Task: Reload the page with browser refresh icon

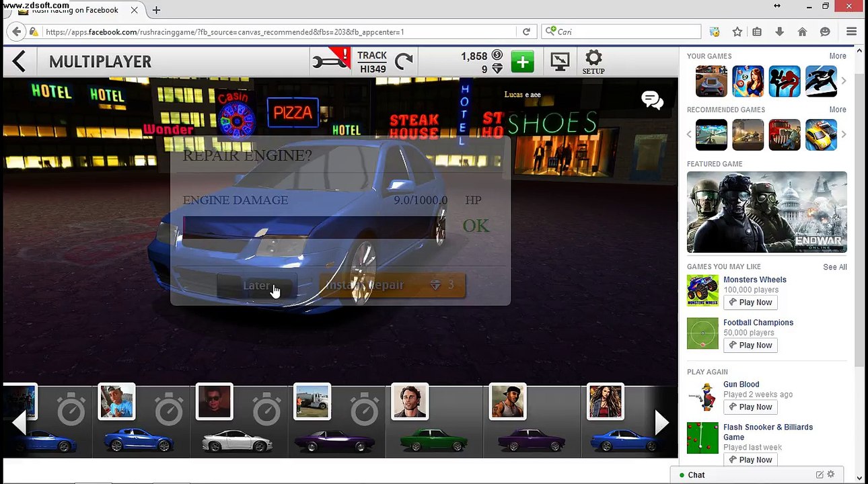Action: (x=526, y=32)
